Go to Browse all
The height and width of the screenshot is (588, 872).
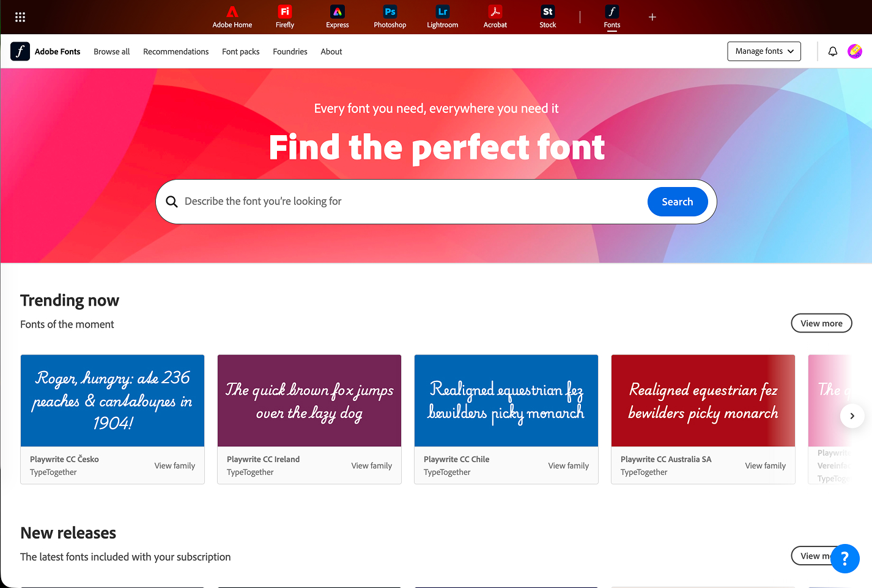tap(111, 51)
